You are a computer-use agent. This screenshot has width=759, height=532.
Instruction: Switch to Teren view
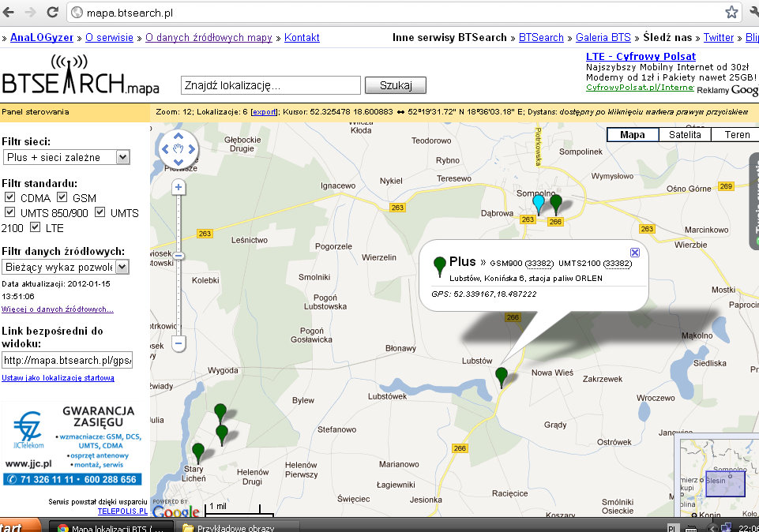pos(737,134)
